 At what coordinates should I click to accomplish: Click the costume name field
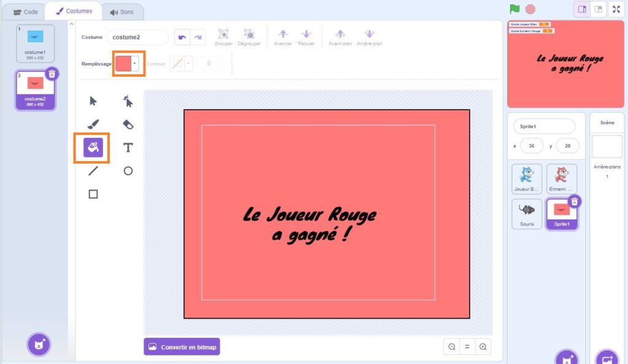coord(137,37)
